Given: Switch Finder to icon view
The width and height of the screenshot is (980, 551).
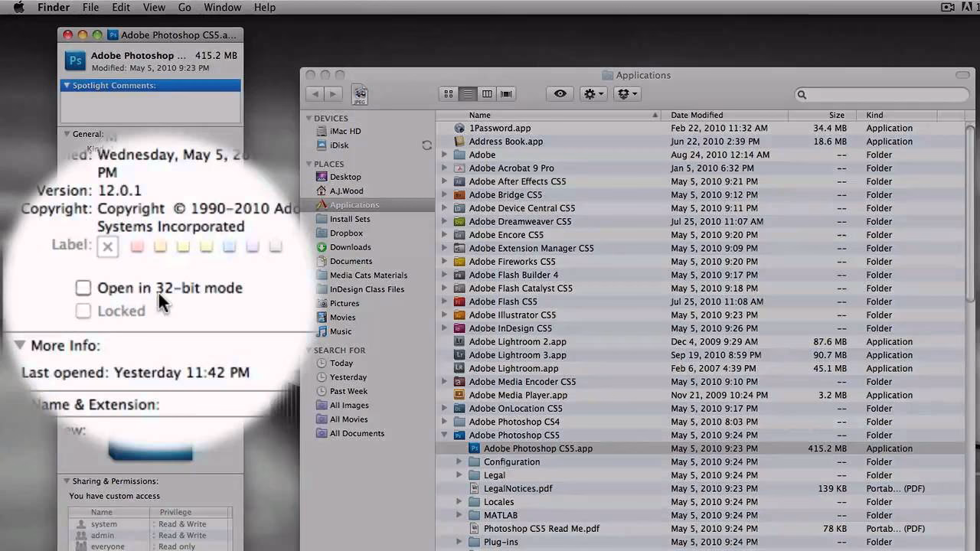Looking at the screenshot, I should 449,94.
